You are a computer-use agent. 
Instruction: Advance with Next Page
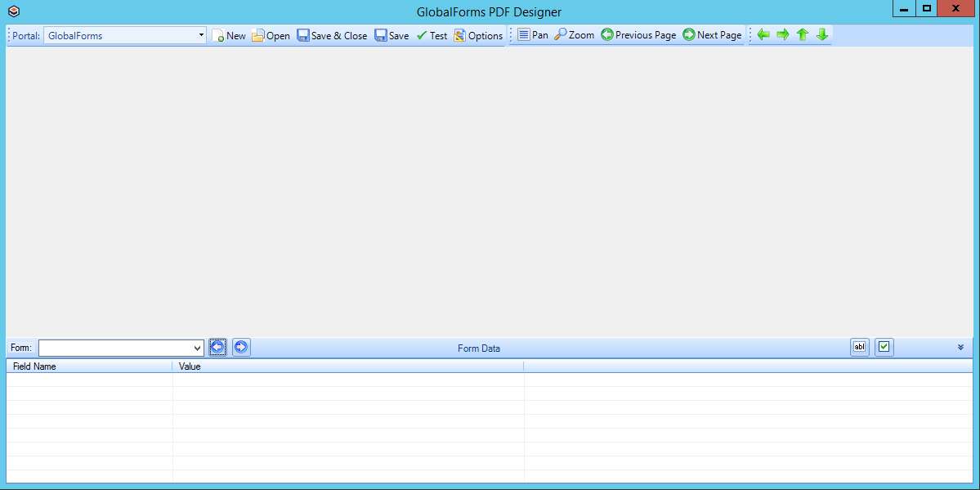coord(711,35)
